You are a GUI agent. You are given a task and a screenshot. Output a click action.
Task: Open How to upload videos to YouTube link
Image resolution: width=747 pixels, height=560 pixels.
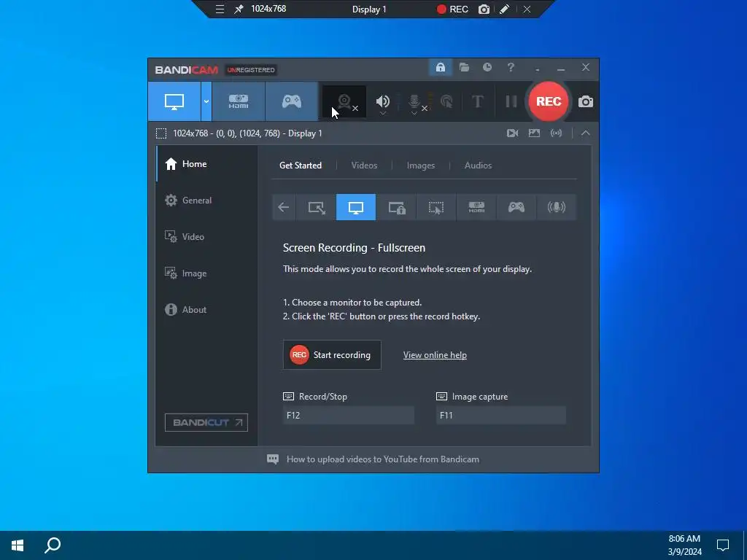pyautogui.click(x=382, y=459)
